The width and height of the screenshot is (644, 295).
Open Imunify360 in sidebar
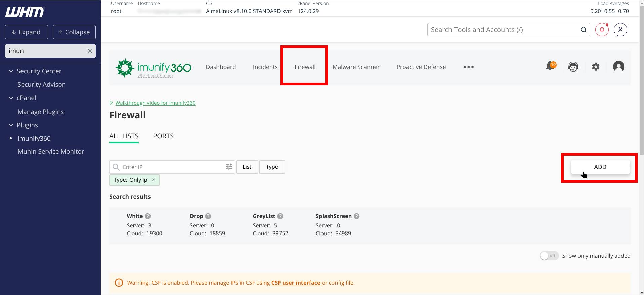(x=34, y=138)
